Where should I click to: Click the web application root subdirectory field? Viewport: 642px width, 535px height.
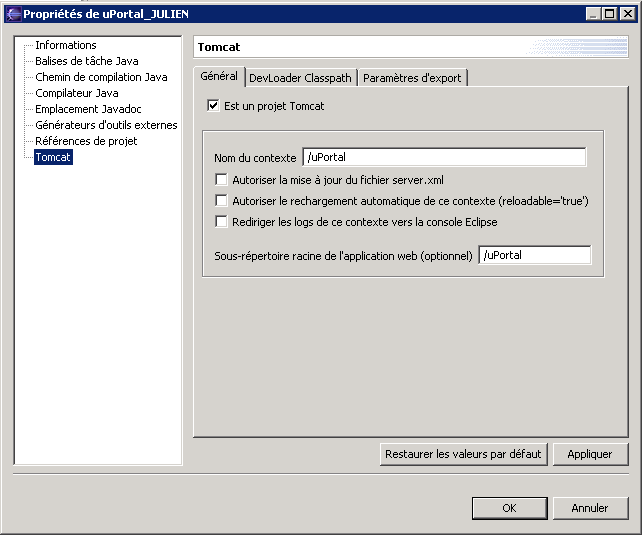pyautogui.click(x=534, y=255)
